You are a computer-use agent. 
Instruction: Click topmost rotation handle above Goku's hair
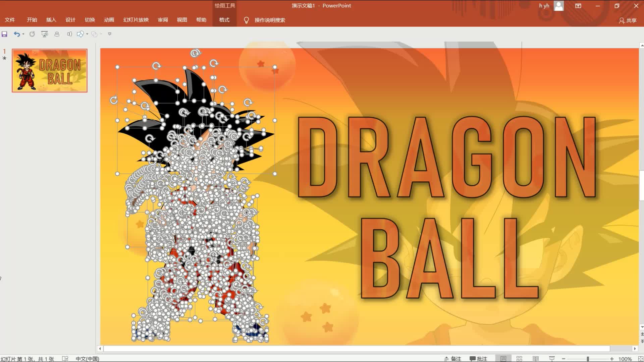[195, 53]
